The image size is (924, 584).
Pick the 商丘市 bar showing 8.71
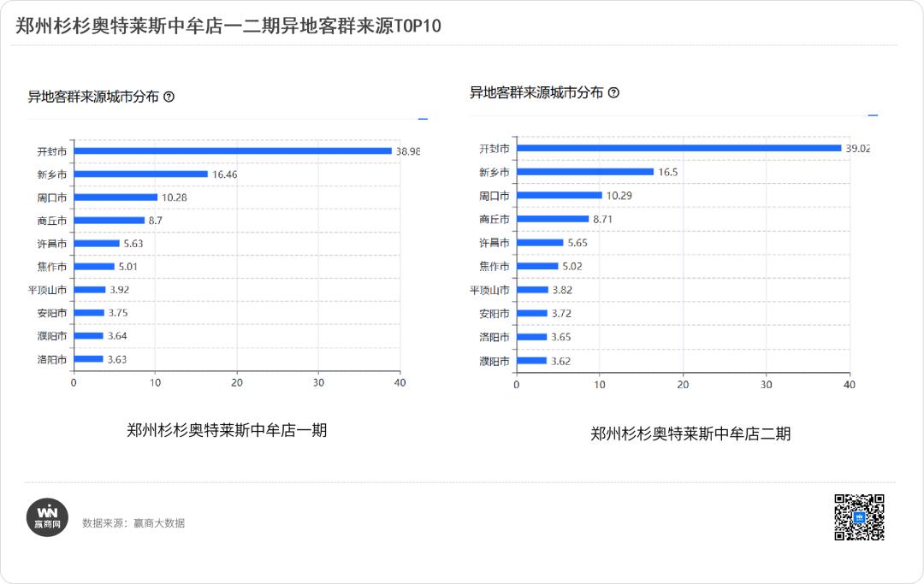point(553,219)
